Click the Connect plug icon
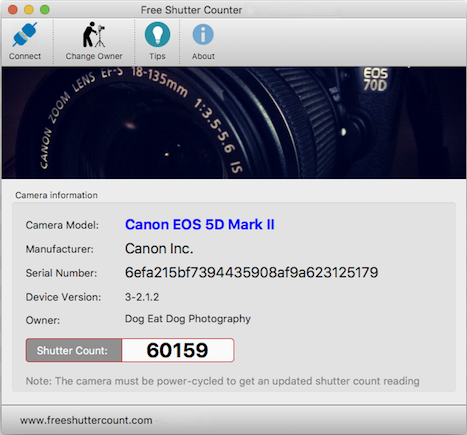The height and width of the screenshot is (435, 467). pyautogui.click(x=25, y=34)
